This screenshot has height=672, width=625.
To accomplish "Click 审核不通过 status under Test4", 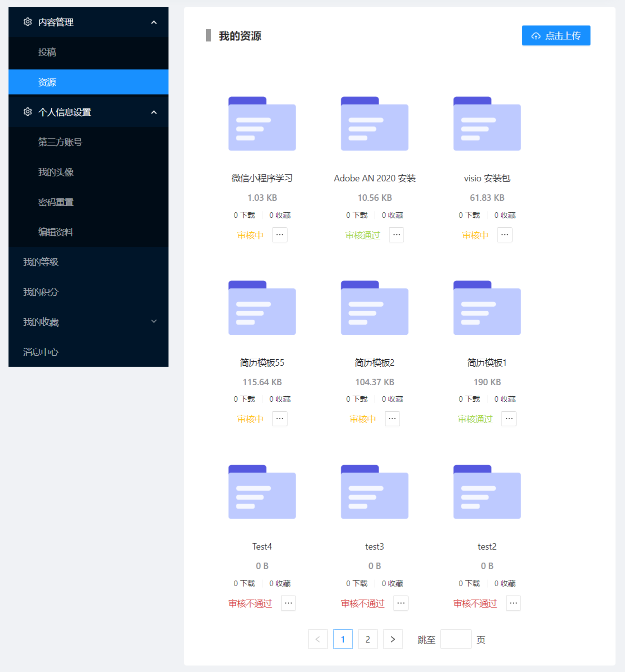I will [x=250, y=604].
